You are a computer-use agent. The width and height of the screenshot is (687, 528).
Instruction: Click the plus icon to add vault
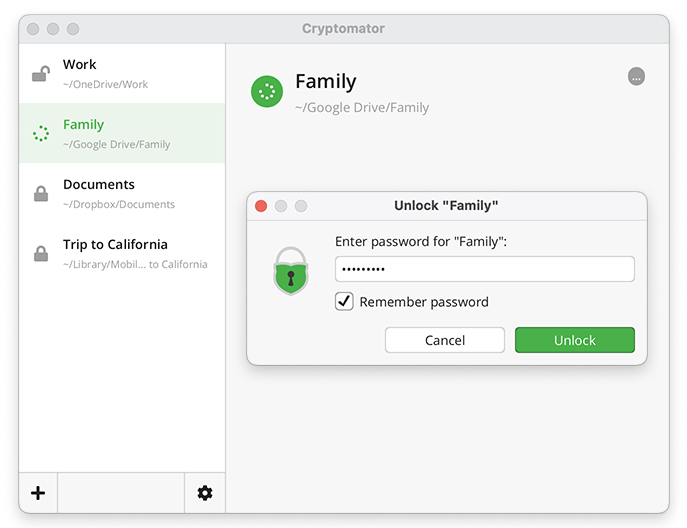[x=38, y=493]
